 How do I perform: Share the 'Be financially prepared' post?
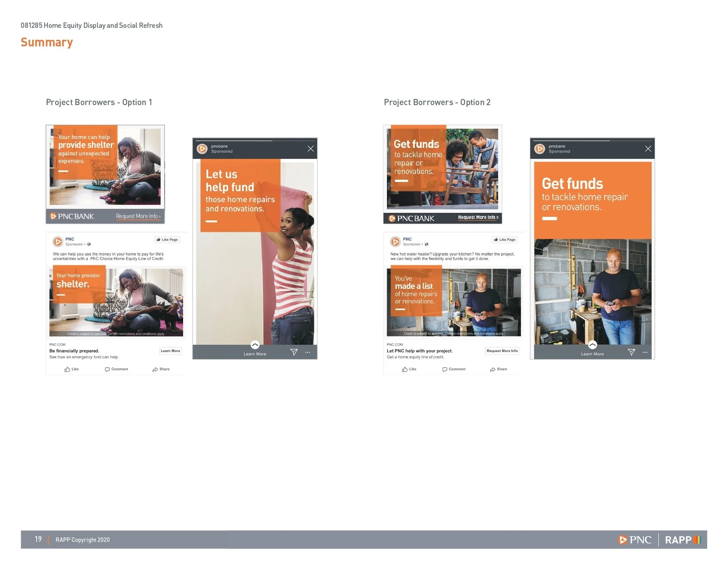[161, 369]
